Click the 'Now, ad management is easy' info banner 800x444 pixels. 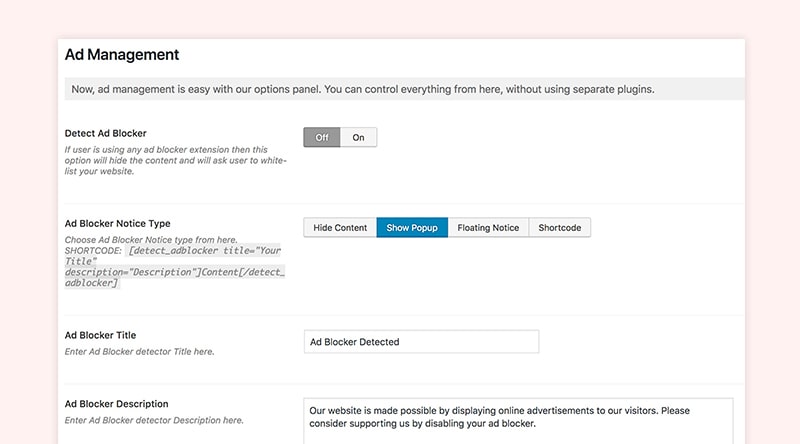[x=405, y=89]
